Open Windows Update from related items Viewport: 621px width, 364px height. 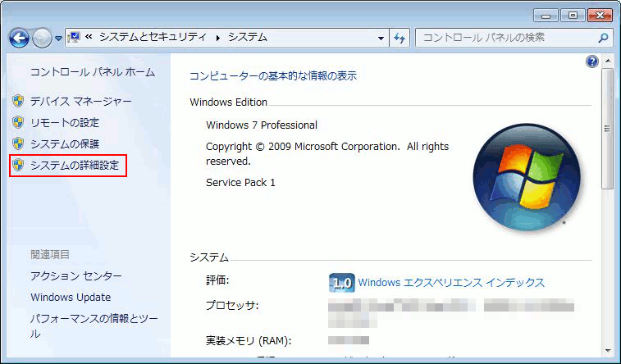(71, 297)
